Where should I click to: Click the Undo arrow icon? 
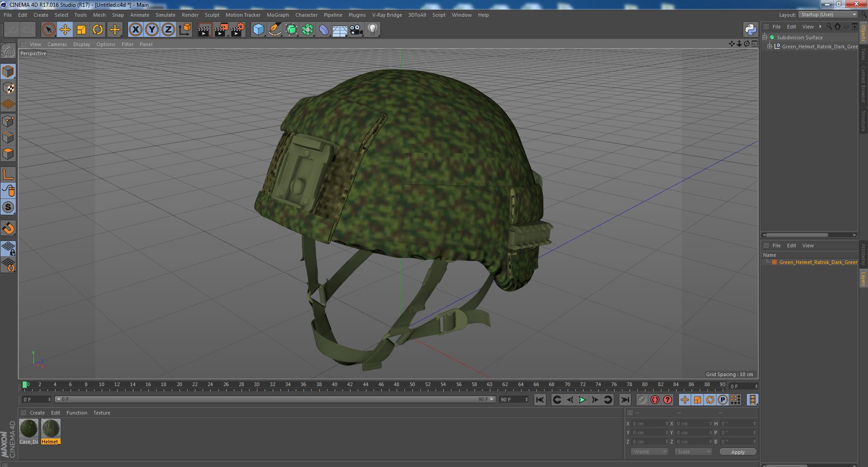12,30
